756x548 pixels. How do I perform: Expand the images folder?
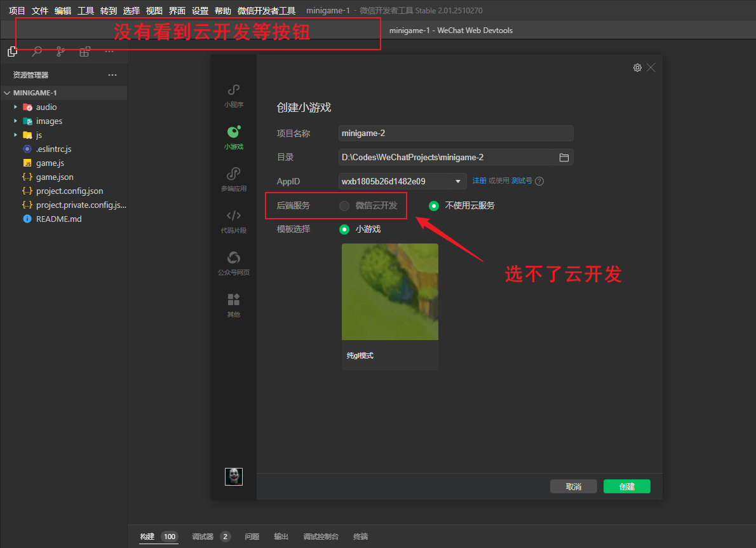pos(15,121)
